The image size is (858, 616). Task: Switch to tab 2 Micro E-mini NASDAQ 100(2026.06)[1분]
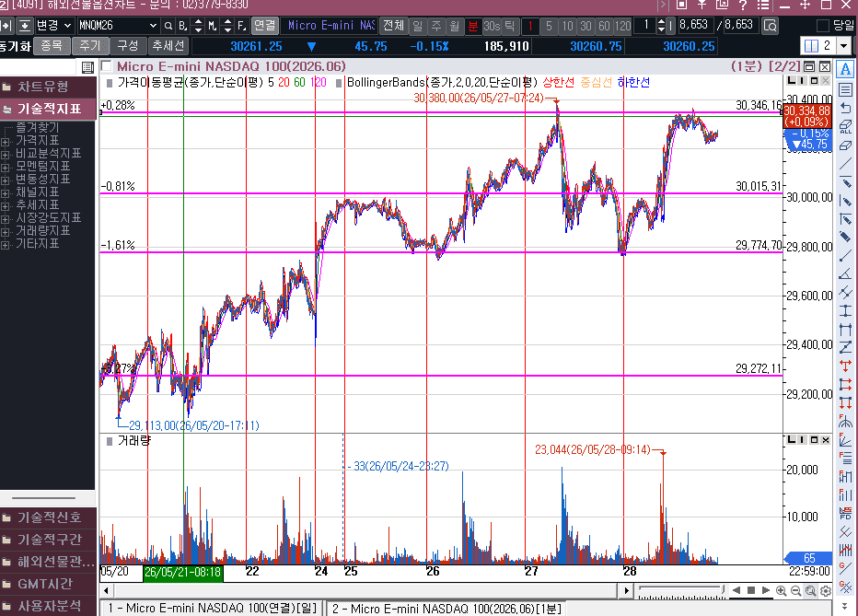(446, 609)
